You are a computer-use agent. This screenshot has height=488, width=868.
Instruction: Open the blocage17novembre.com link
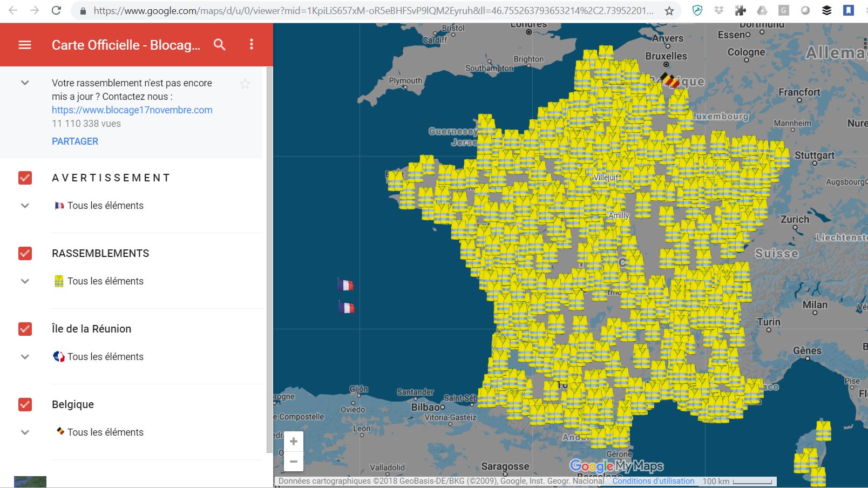coord(132,110)
